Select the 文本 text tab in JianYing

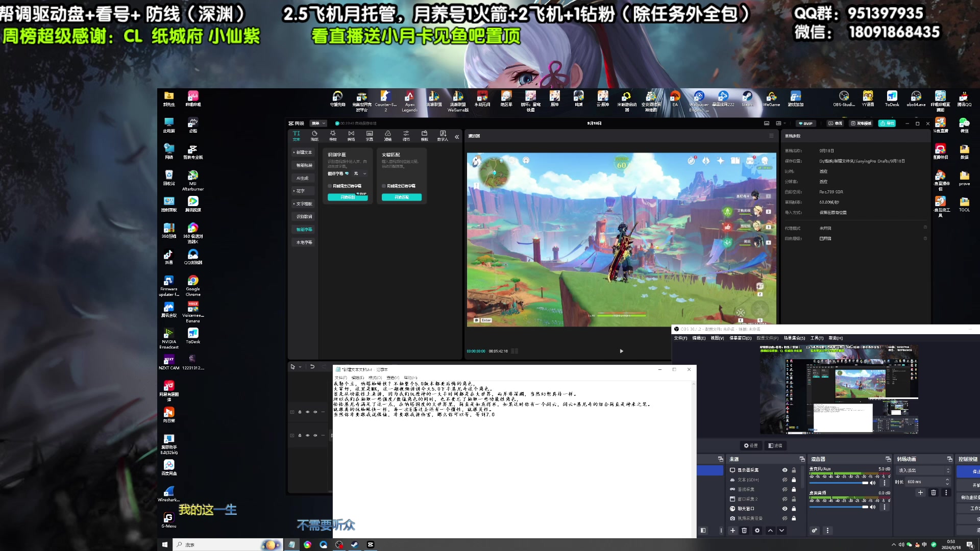pyautogui.click(x=297, y=136)
